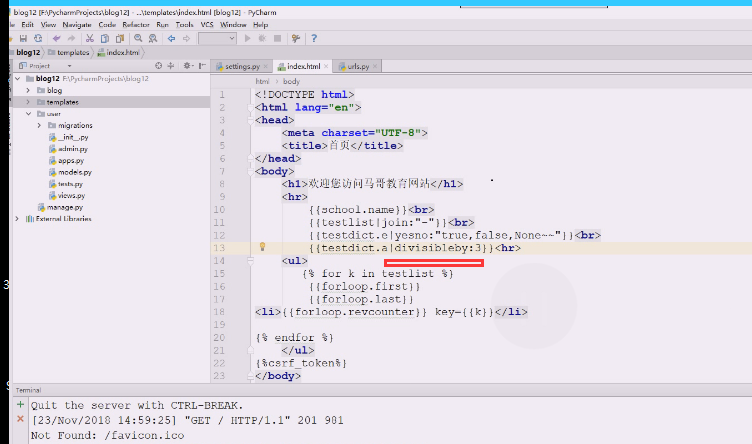Select models.py in project tree

(x=70, y=172)
